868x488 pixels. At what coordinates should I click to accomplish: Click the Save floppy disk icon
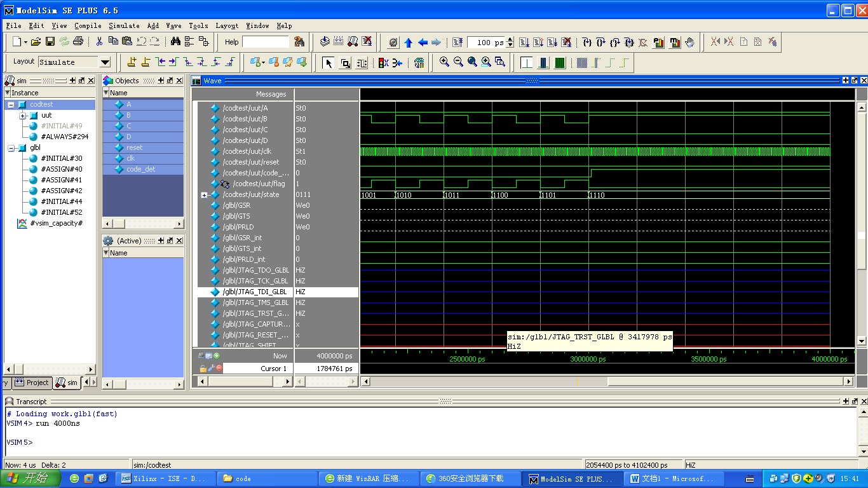coord(50,42)
